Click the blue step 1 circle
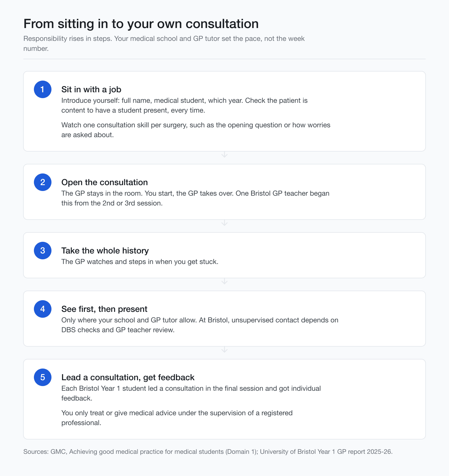 point(43,89)
